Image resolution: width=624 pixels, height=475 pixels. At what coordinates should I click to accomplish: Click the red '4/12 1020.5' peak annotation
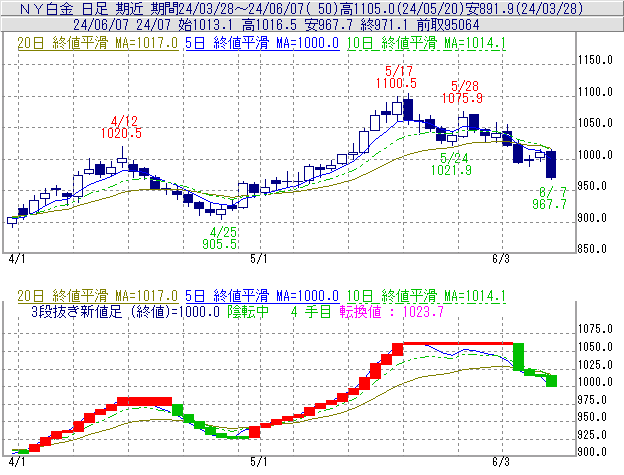coord(121,127)
